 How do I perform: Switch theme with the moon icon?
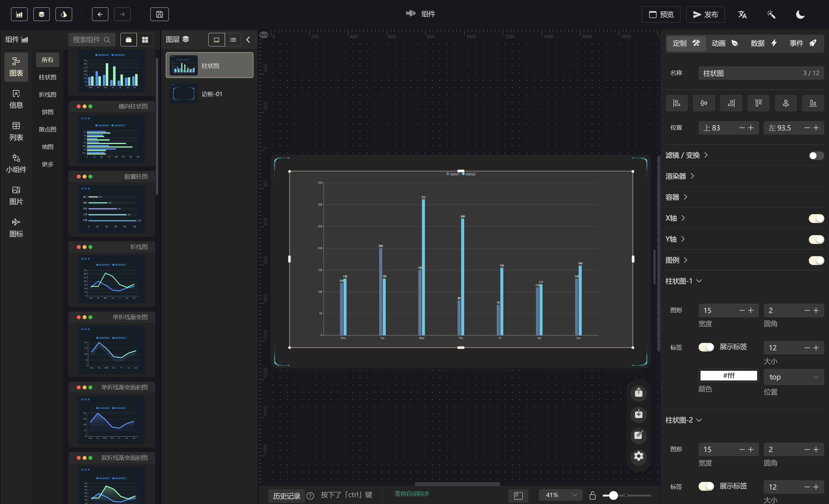point(800,14)
